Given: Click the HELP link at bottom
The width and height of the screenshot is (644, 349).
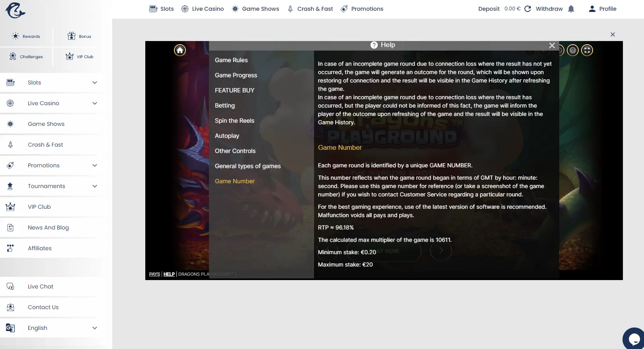Looking at the screenshot, I should (169, 274).
